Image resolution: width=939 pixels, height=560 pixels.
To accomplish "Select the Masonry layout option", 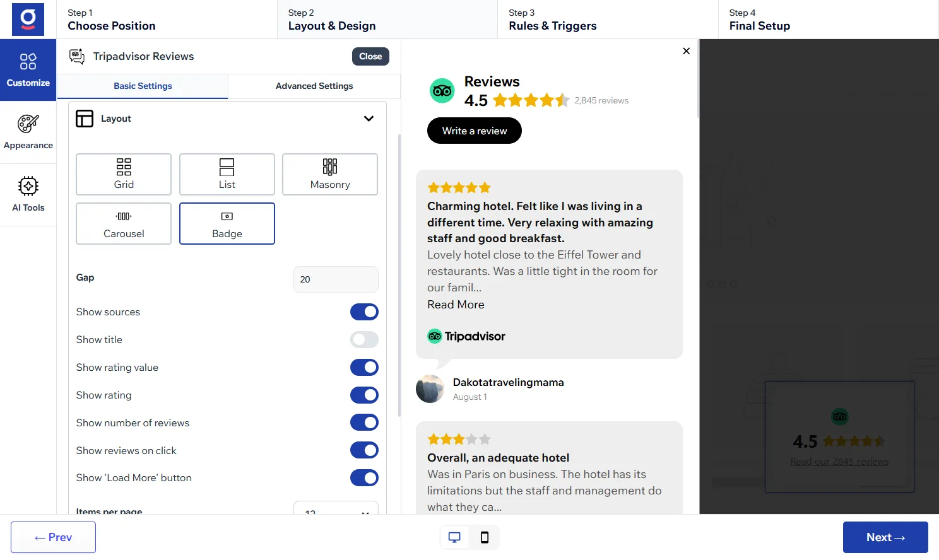I will [x=330, y=174].
